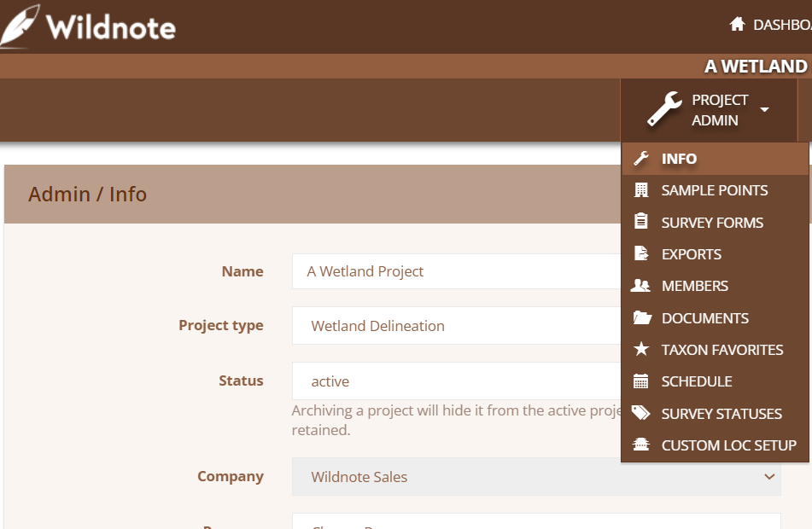Open the Status select box

456,381
